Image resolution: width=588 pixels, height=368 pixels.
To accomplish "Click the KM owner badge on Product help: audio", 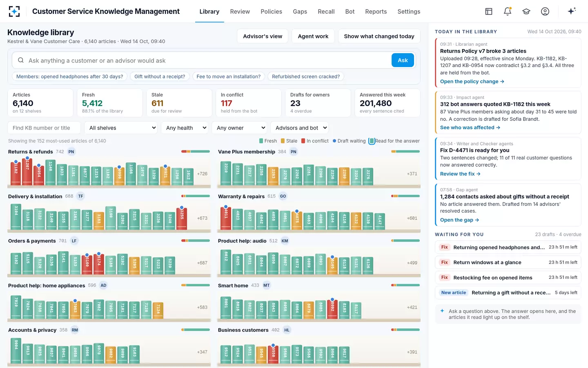I will pyautogui.click(x=285, y=241).
